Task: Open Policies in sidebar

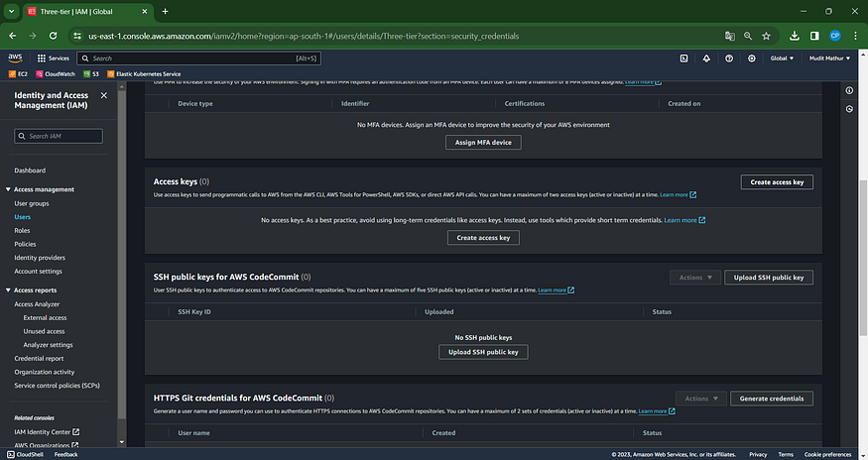Action: pos(25,244)
